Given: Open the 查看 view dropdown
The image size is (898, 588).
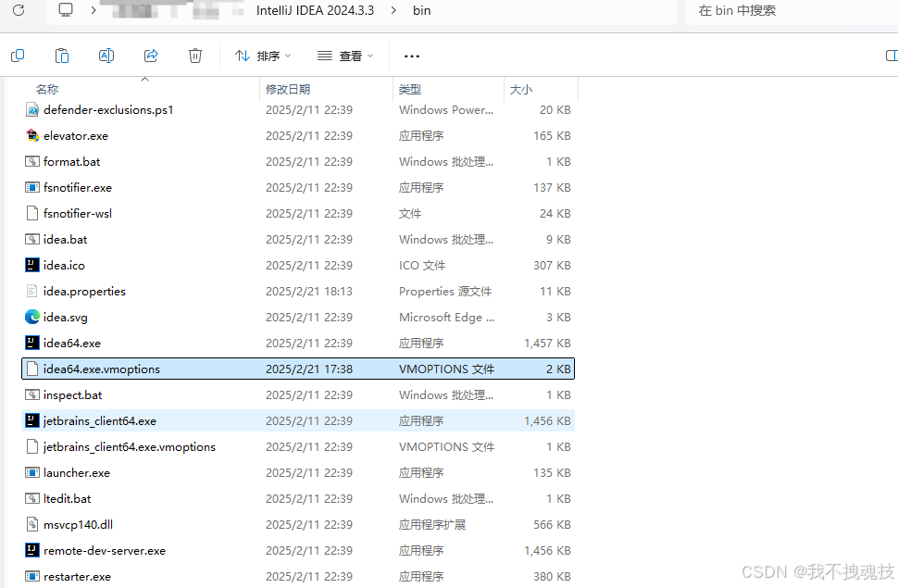Looking at the screenshot, I should [x=345, y=56].
